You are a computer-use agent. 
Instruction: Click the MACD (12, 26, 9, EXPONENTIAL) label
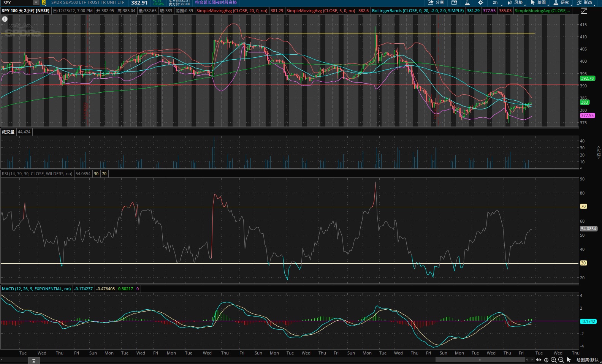click(36, 289)
